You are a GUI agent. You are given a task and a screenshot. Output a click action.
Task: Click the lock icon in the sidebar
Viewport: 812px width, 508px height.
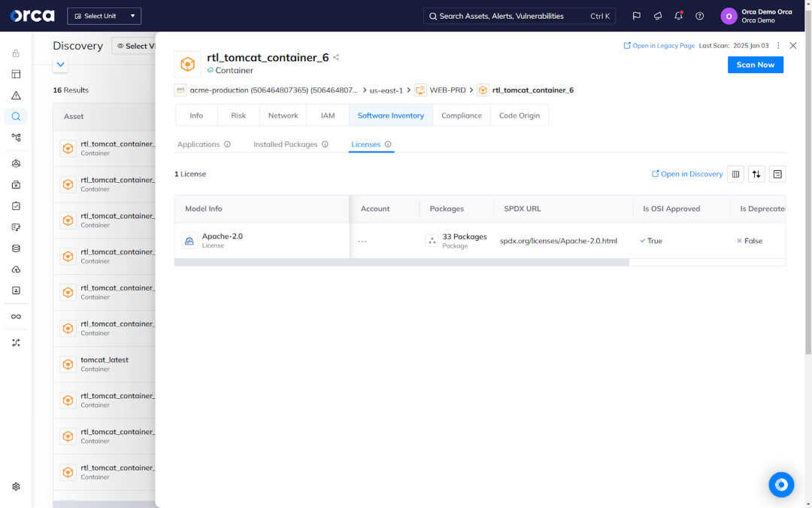click(x=16, y=53)
